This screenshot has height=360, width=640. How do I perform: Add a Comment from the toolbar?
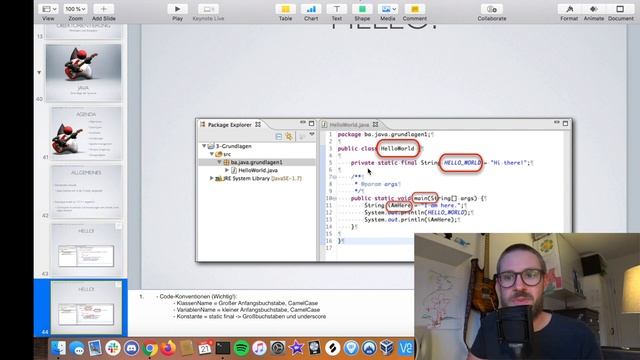tap(415, 9)
